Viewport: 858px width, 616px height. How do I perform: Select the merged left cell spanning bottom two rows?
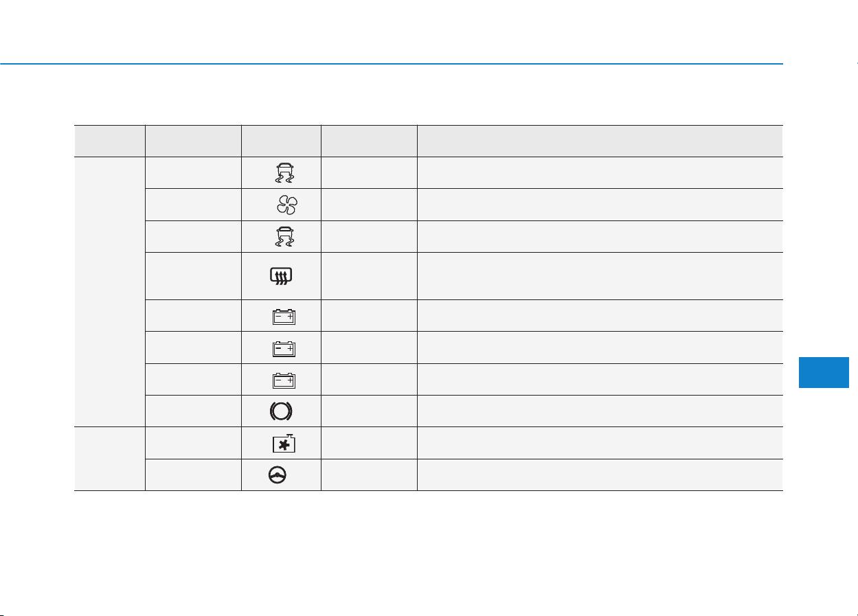coord(110,459)
